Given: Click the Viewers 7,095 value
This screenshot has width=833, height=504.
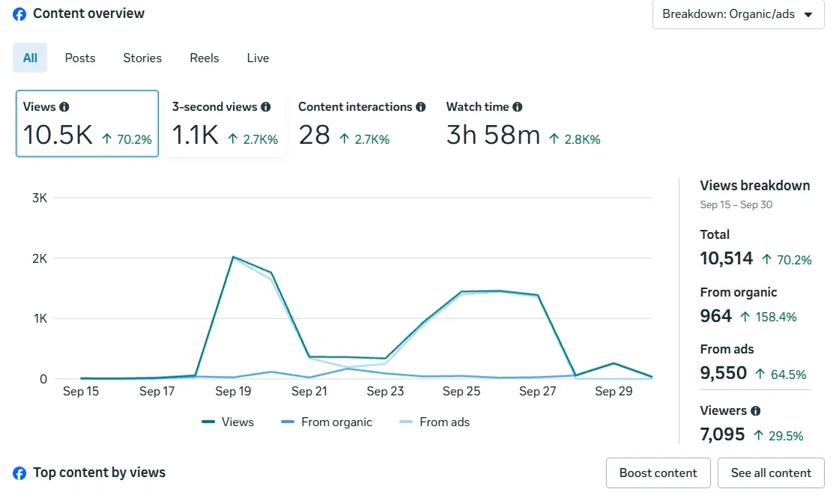Looking at the screenshot, I should point(722,435).
